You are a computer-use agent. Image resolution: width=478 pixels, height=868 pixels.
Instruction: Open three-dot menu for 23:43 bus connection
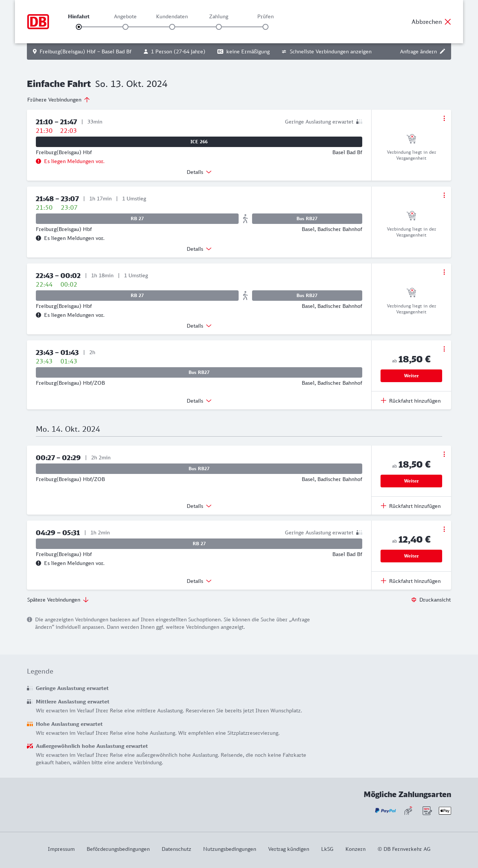(444, 349)
